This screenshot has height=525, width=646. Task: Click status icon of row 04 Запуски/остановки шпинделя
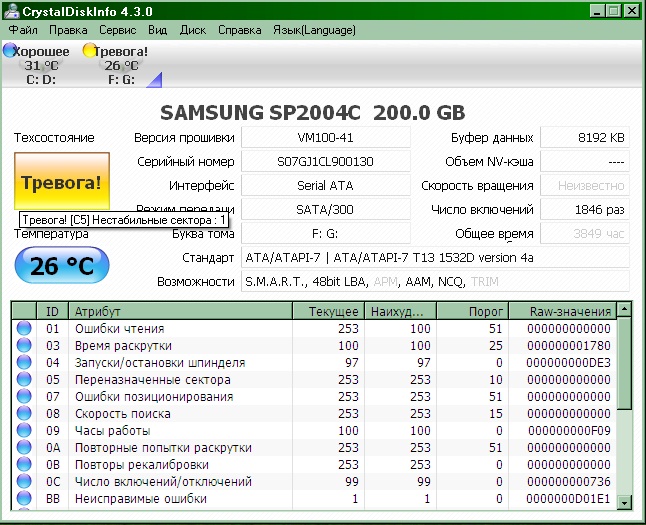[x=24, y=362]
